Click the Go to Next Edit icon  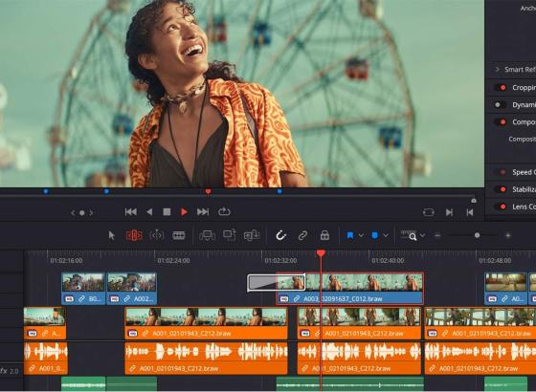pos(449,212)
